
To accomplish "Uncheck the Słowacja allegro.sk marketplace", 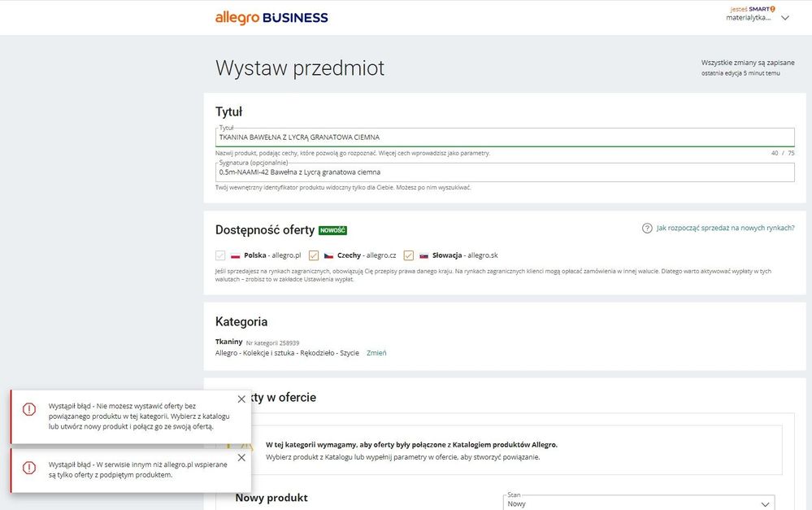I will pyautogui.click(x=409, y=255).
